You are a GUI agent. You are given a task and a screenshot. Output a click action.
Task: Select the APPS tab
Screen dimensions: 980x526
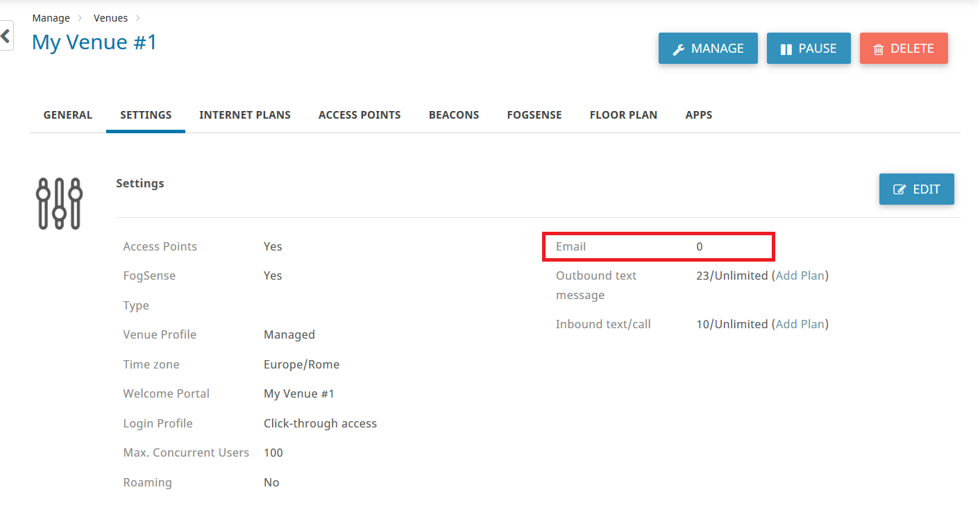699,114
